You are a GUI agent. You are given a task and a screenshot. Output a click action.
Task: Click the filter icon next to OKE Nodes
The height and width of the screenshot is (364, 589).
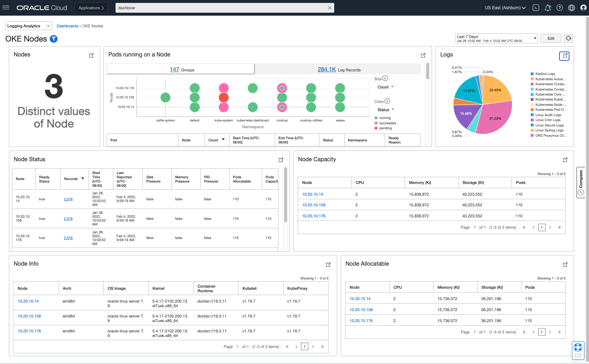pos(54,39)
